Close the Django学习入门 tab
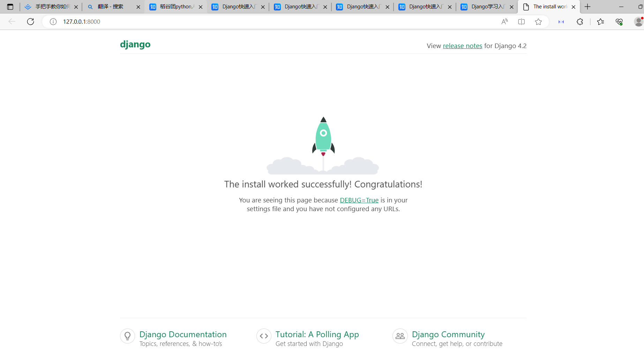Viewport: 644px width, 355px height. point(512,7)
